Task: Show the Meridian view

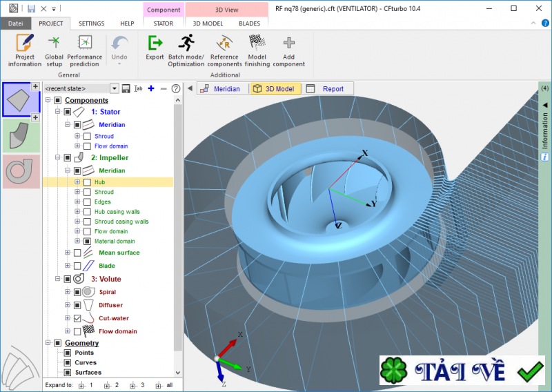Action: [x=220, y=89]
